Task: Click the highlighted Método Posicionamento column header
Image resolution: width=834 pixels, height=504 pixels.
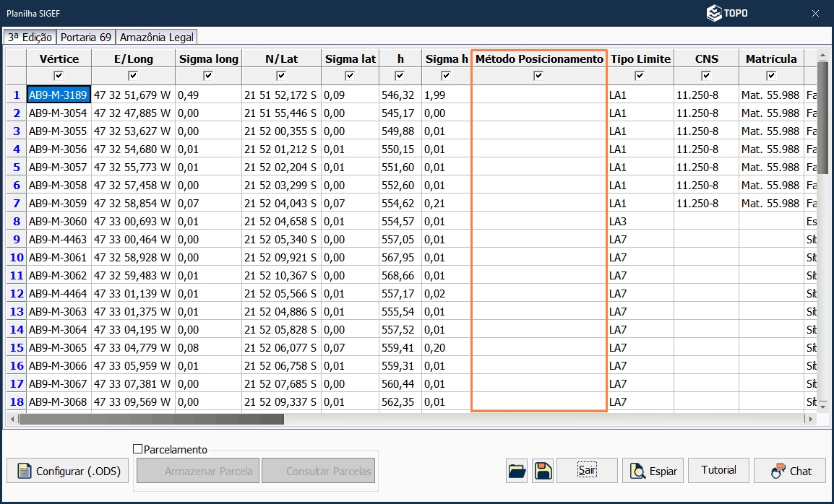Action: (539, 58)
